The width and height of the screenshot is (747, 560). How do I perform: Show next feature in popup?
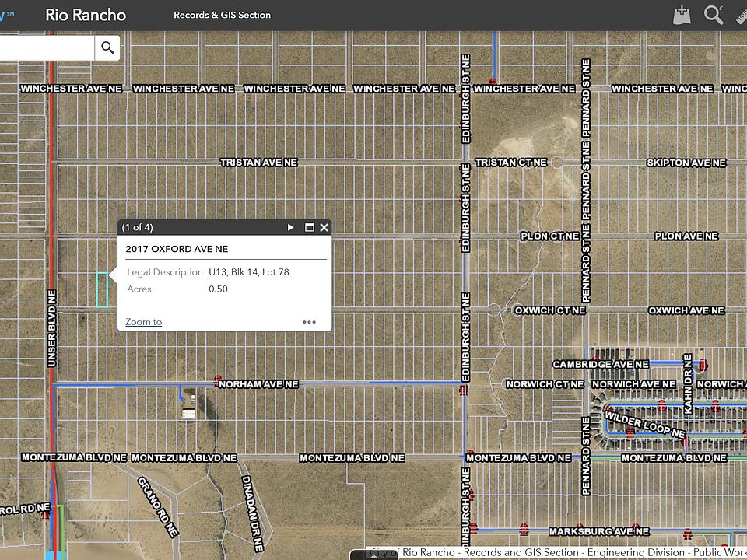point(291,228)
